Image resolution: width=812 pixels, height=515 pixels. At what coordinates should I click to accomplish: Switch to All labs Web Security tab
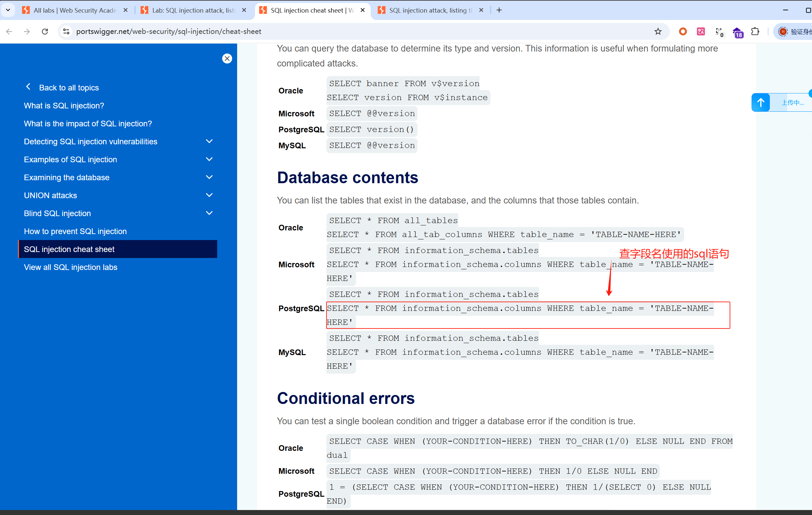click(x=74, y=10)
